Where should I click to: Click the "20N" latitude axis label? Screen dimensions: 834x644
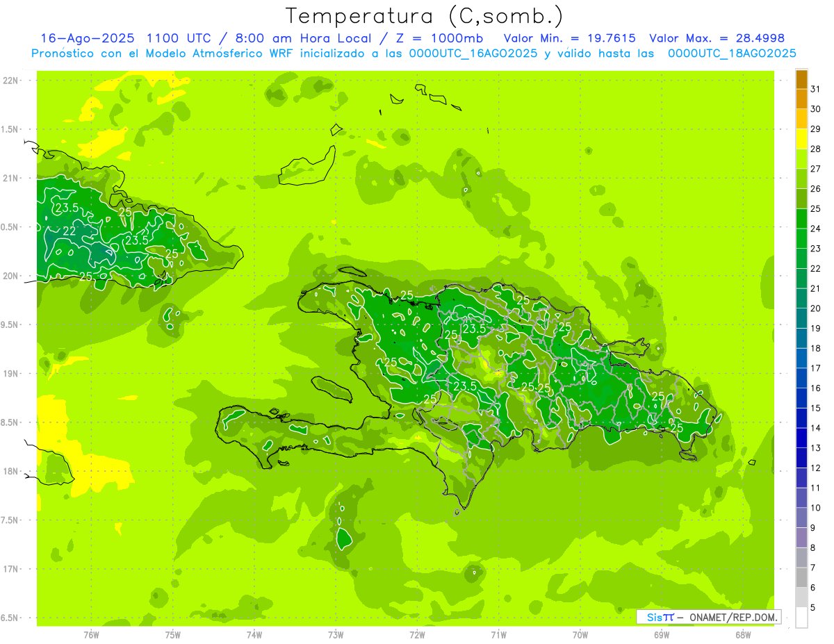[11, 276]
